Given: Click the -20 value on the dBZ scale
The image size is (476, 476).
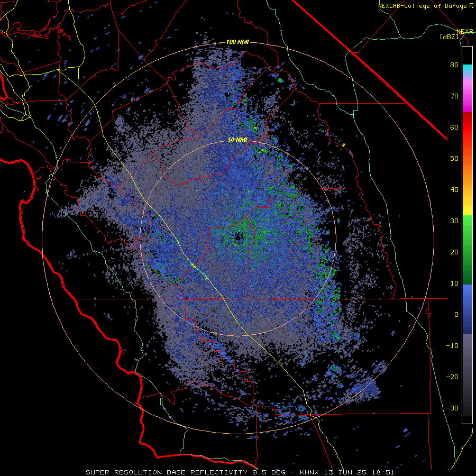Looking at the screenshot, I should coord(452,377).
